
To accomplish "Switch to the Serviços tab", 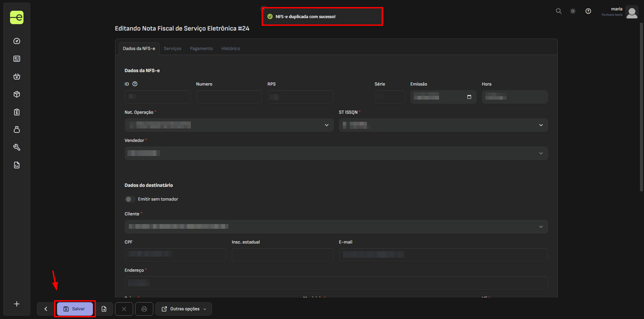I will pos(172,49).
